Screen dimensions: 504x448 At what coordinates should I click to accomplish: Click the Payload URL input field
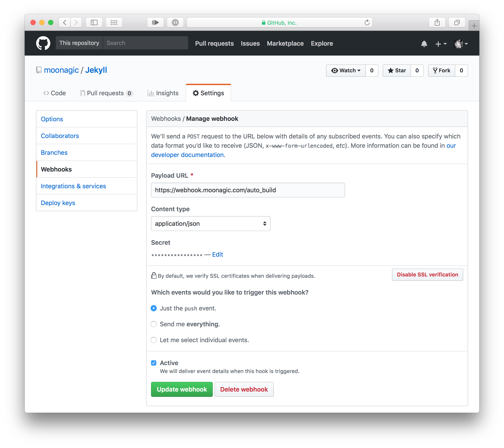pyautogui.click(x=248, y=190)
